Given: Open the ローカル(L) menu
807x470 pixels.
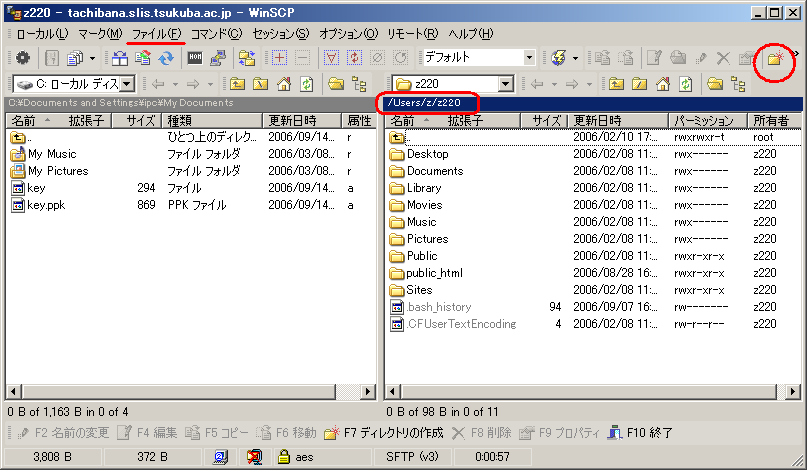Looking at the screenshot, I should (x=42, y=34).
